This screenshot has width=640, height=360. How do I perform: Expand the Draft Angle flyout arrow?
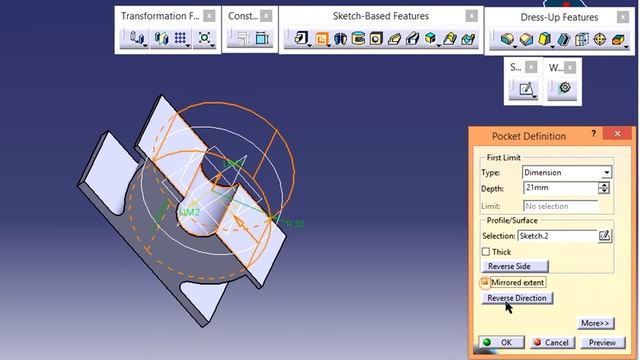click(552, 47)
